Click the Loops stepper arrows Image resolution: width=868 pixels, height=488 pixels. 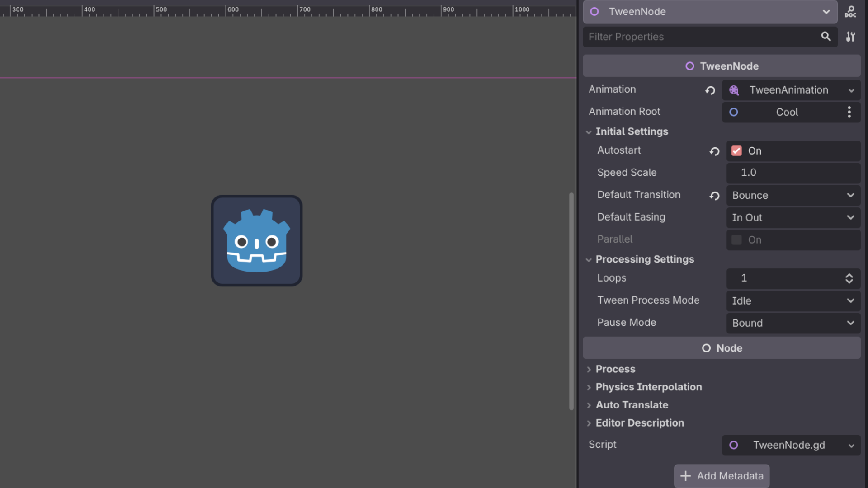pyautogui.click(x=849, y=278)
